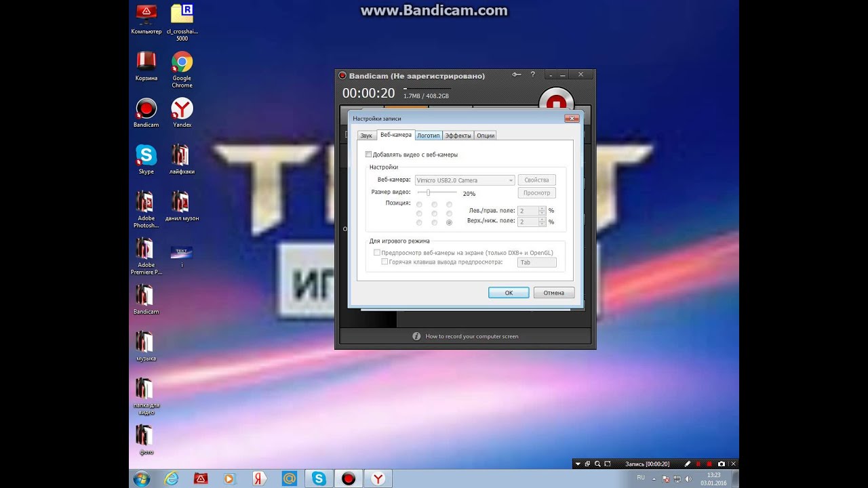Open Bandicam help question mark icon

532,75
